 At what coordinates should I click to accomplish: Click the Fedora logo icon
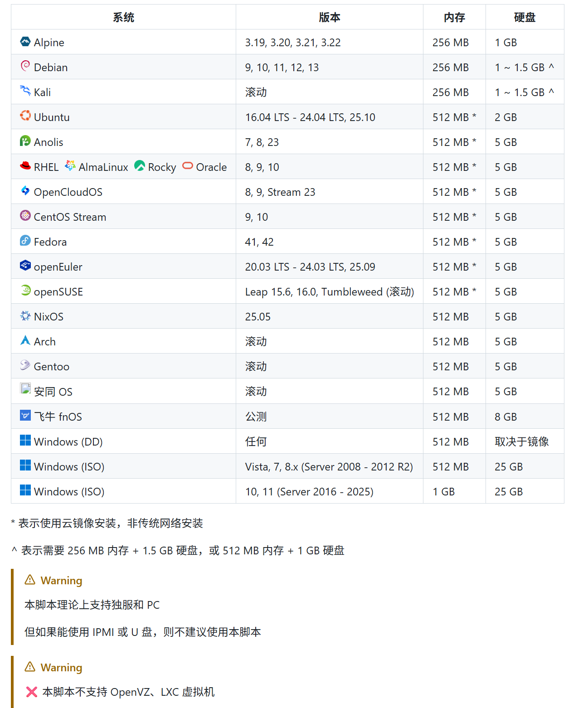(x=25, y=241)
